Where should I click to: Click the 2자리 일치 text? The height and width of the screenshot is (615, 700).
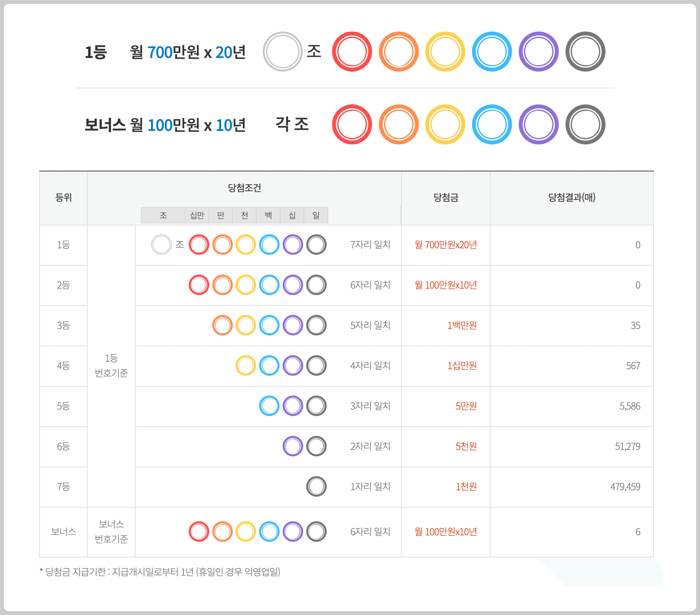370,446
